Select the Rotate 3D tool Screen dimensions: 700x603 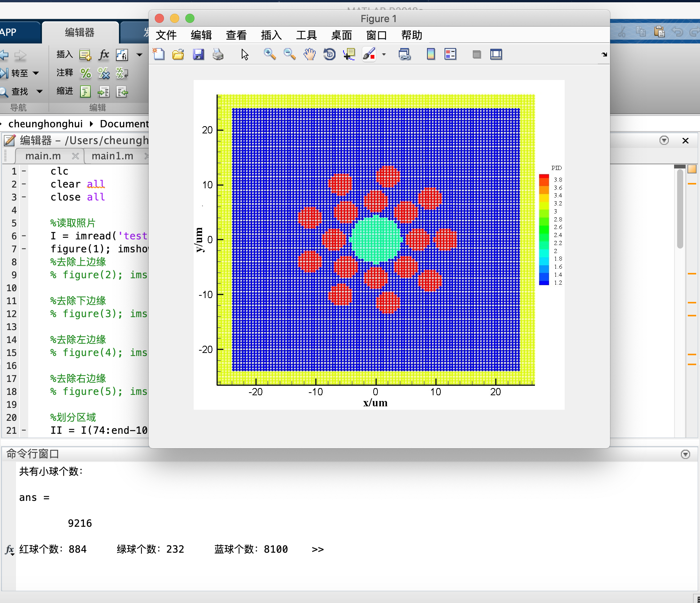[x=329, y=55]
